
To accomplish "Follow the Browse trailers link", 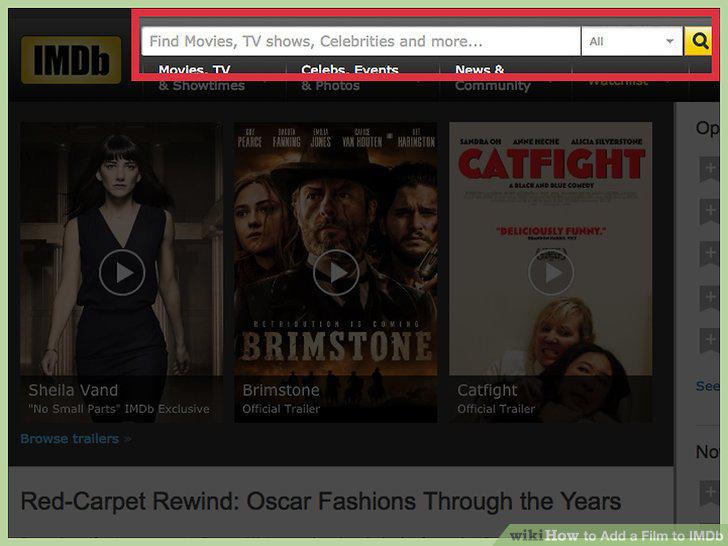I will (x=70, y=439).
